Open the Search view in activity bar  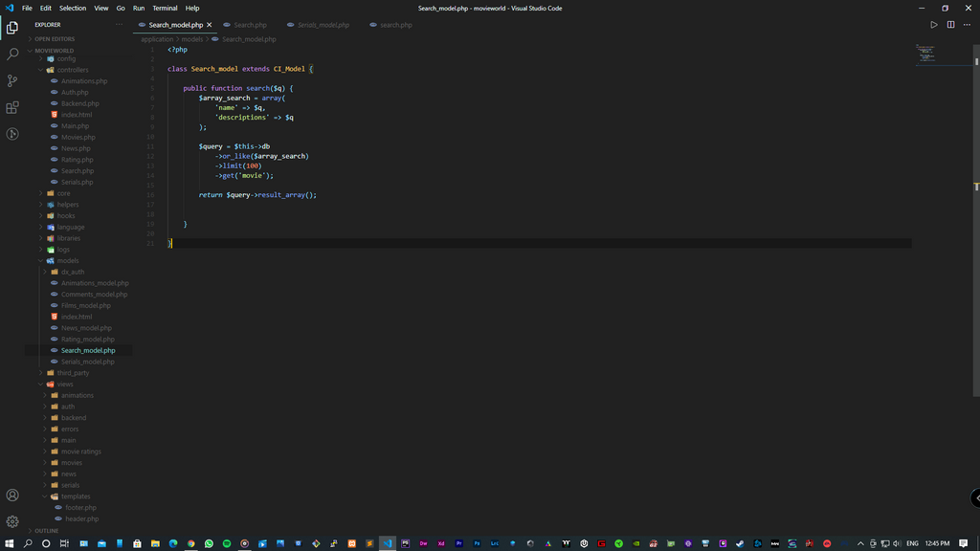click(11, 55)
